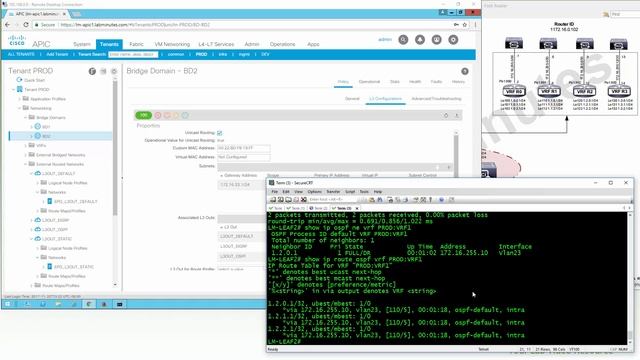This screenshot has width=640, height=360.
Task: Click the SecureCRT help toolbar icon
Action: (x=441, y=200)
